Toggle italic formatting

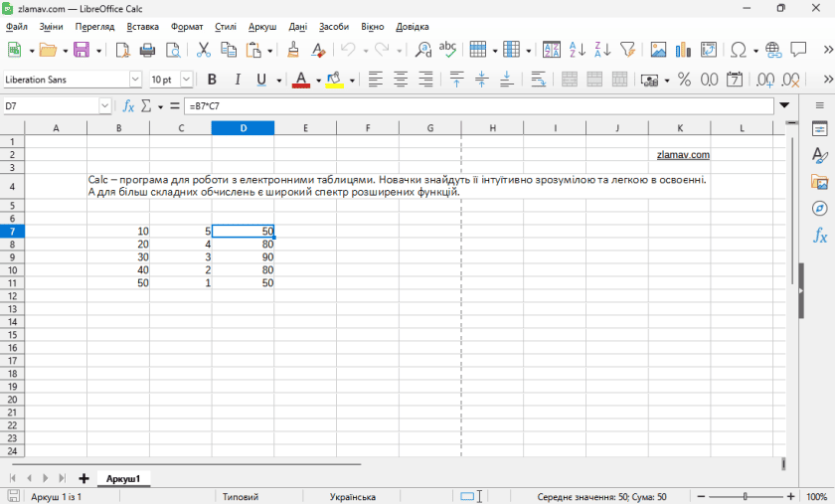click(x=237, y=80)
